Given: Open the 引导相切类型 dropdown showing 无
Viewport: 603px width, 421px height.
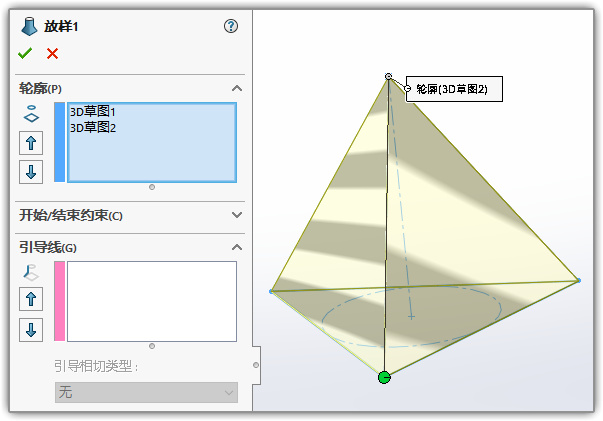Looking at the screenshot, I should click(x=146, y=392).
